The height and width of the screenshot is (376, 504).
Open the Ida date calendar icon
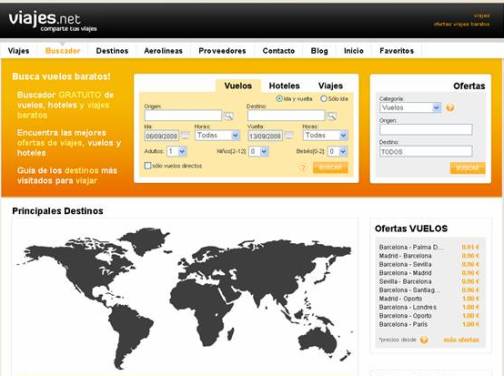coord(185,135)
